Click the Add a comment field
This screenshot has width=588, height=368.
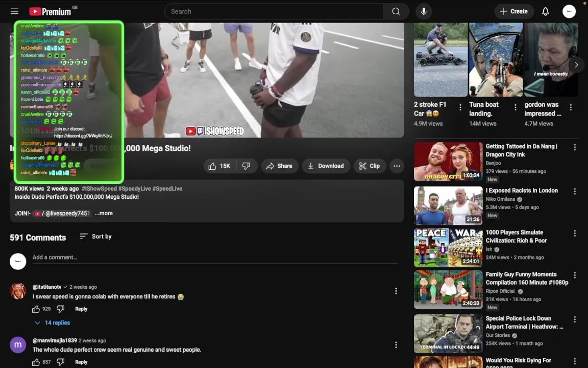215,258
